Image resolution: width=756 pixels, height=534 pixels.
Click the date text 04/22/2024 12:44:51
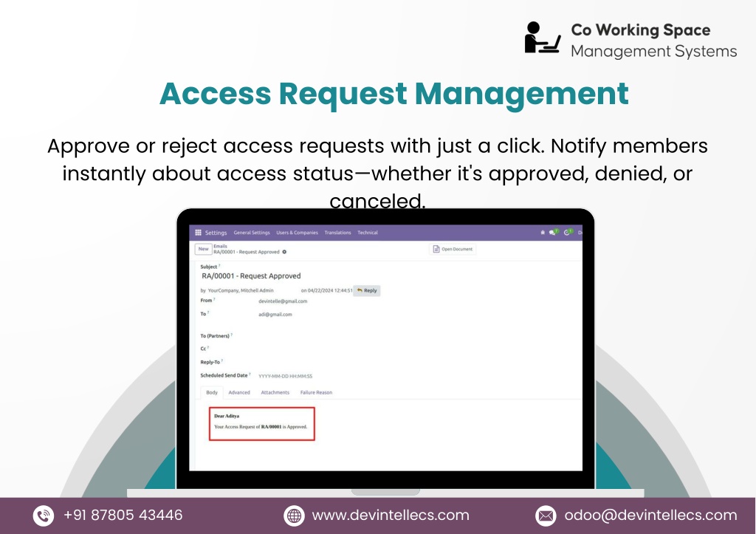[330, 290]
